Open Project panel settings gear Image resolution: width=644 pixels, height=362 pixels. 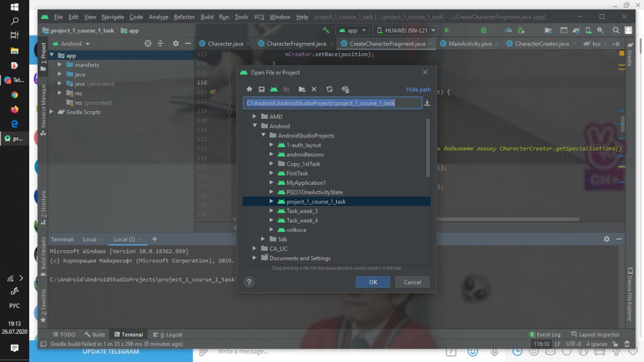pyautogui.click(x=176, y=44)
